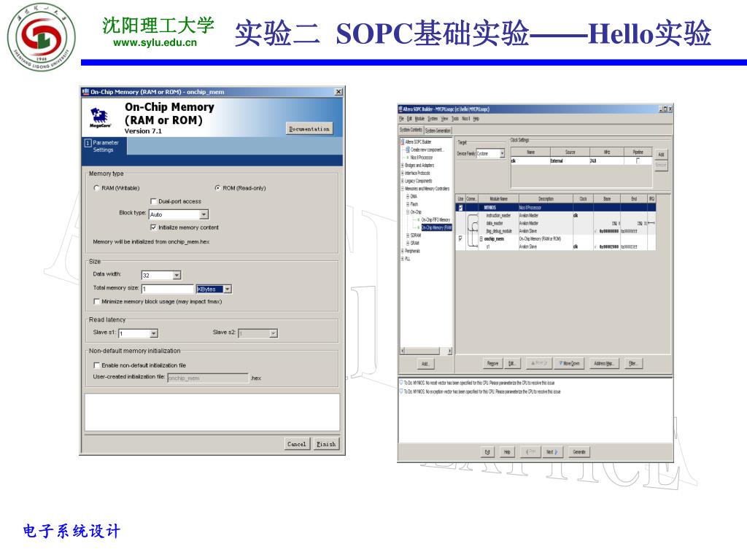Click the On-Chip Memory dialog title bar icon

(x=85, y=91)
